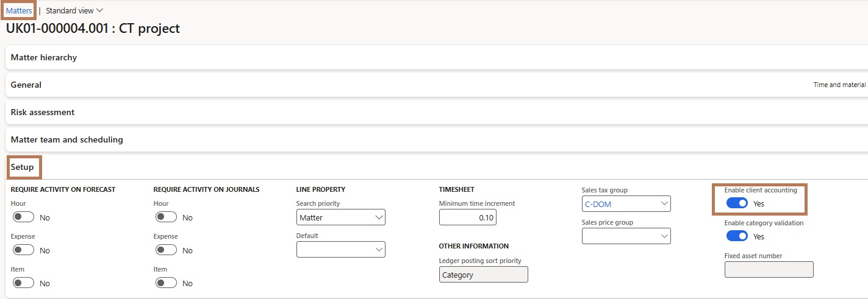Toggle Hour under Require activity on forecast

click(24, 217)
